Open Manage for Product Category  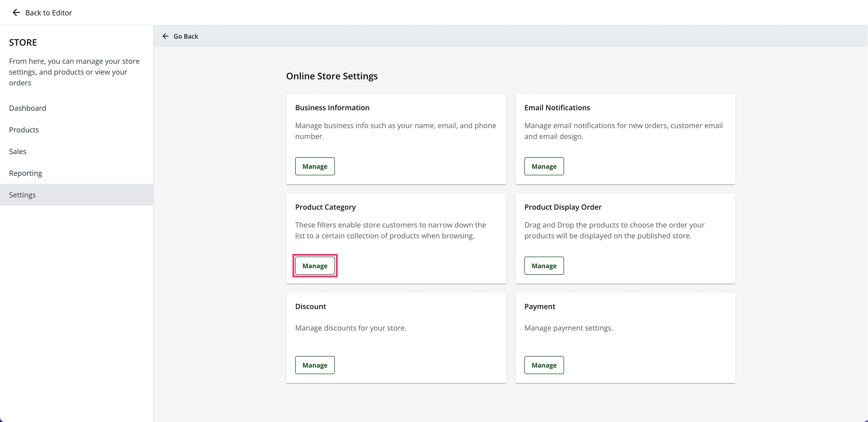click(x=315, y=266)
